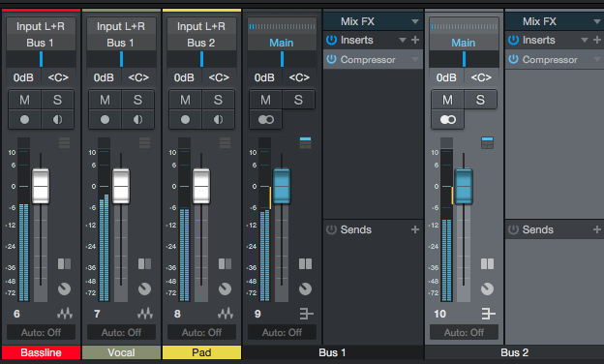Set Bassline automation mode Auto: Off
The image size is (604, 364).
(x=41, y=332)
